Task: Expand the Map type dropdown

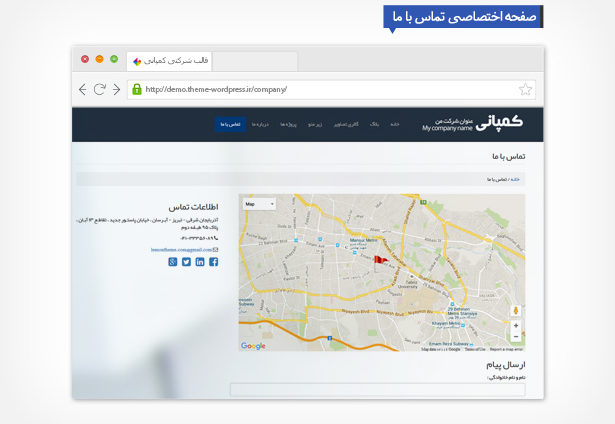Action: pos(258,204)
